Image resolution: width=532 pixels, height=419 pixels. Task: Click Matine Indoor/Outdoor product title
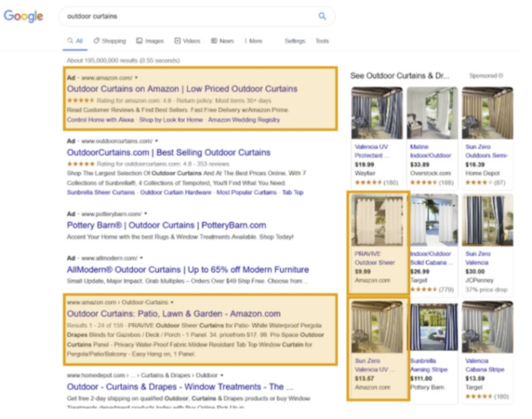coord(431,151)
